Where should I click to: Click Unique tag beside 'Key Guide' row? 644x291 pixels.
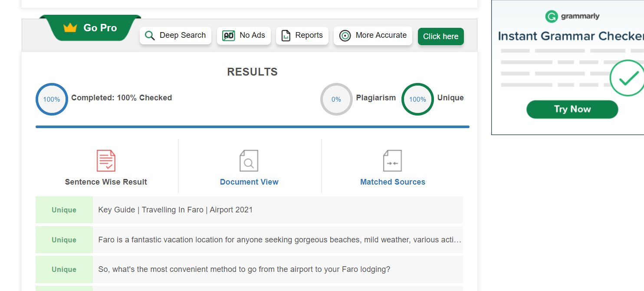point(64,210)
